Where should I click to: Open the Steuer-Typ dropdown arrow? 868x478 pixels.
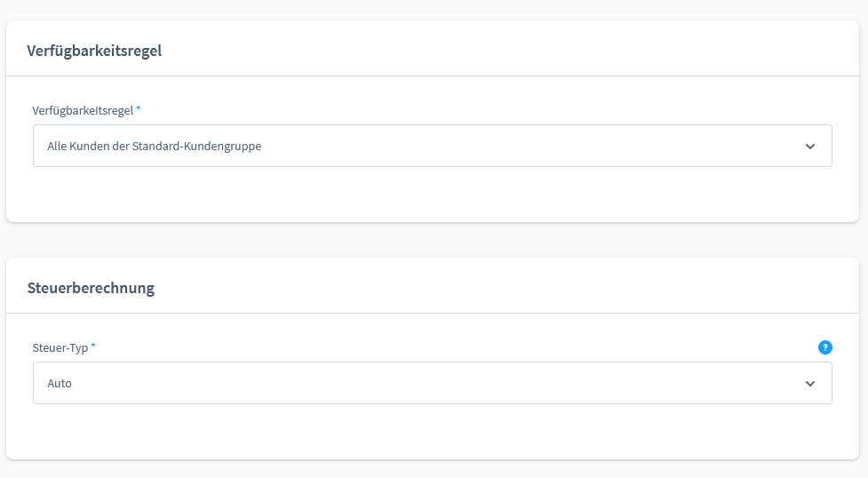click(809, 384)
